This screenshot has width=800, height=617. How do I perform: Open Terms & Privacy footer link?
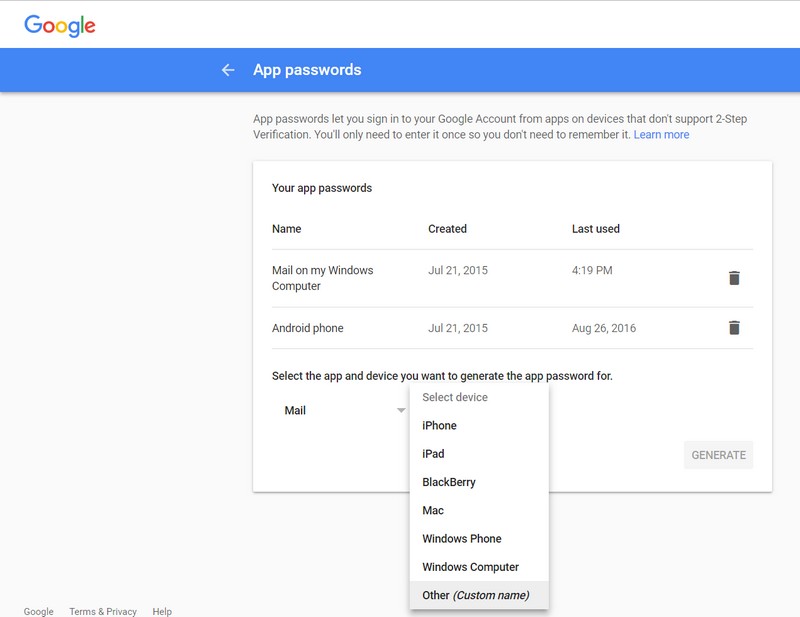pos(103,611)
